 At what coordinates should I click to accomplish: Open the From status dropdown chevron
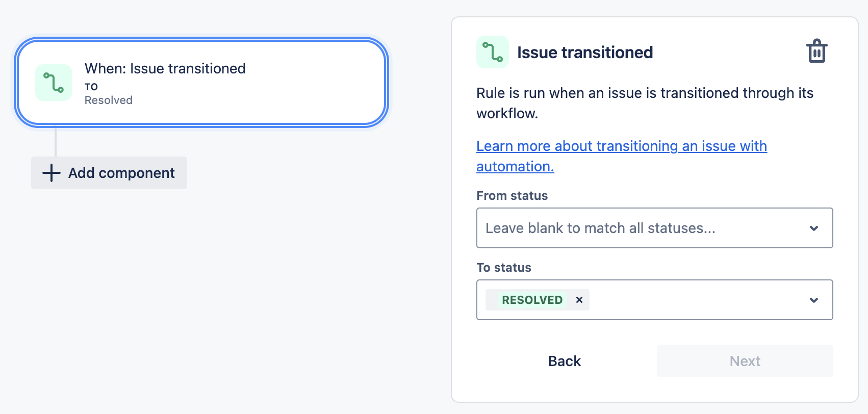point(814,228)
